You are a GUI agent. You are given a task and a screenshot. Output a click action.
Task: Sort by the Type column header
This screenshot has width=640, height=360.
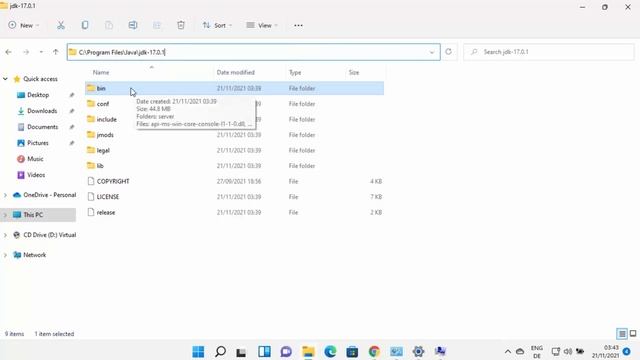[x=295, y=72]
